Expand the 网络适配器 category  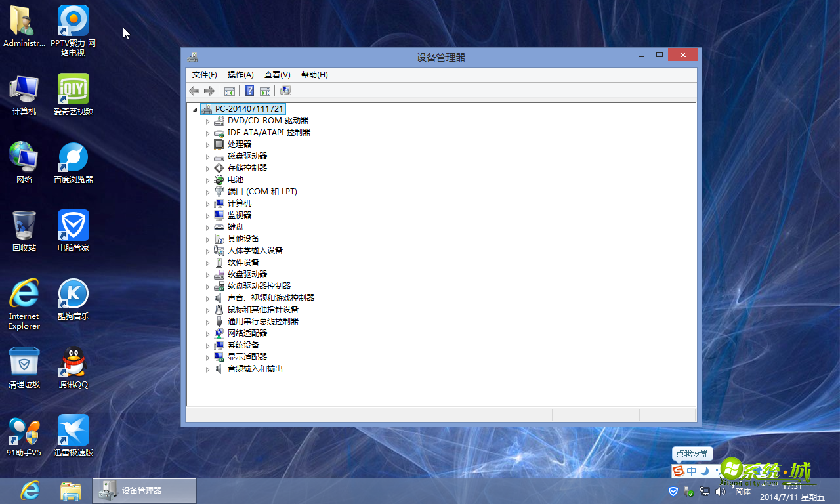207,333
